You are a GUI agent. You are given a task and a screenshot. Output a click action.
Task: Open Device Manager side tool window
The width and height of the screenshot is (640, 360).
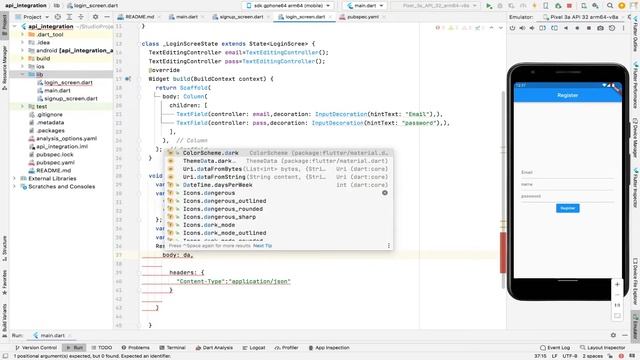point(636,138)
